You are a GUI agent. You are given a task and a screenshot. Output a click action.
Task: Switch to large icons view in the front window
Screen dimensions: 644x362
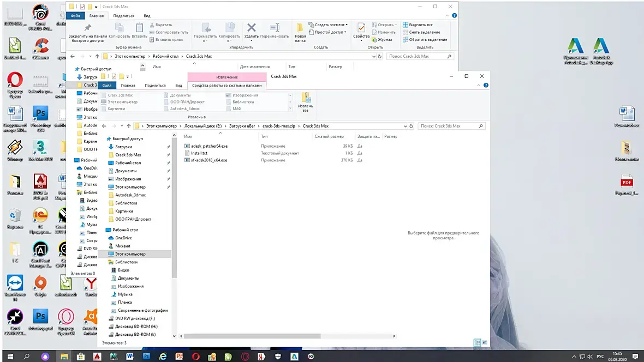485,342
